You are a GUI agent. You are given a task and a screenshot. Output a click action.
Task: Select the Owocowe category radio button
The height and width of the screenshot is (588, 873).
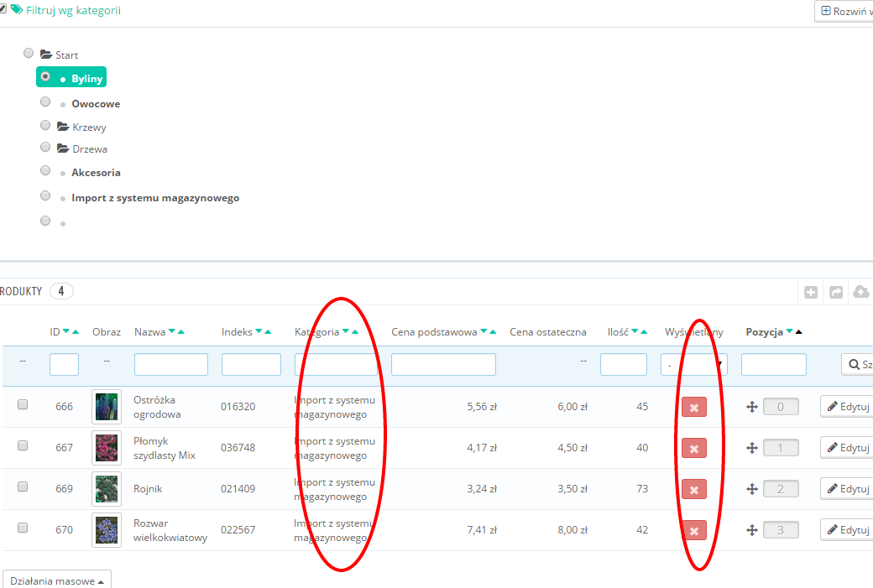tap(45, 101)
